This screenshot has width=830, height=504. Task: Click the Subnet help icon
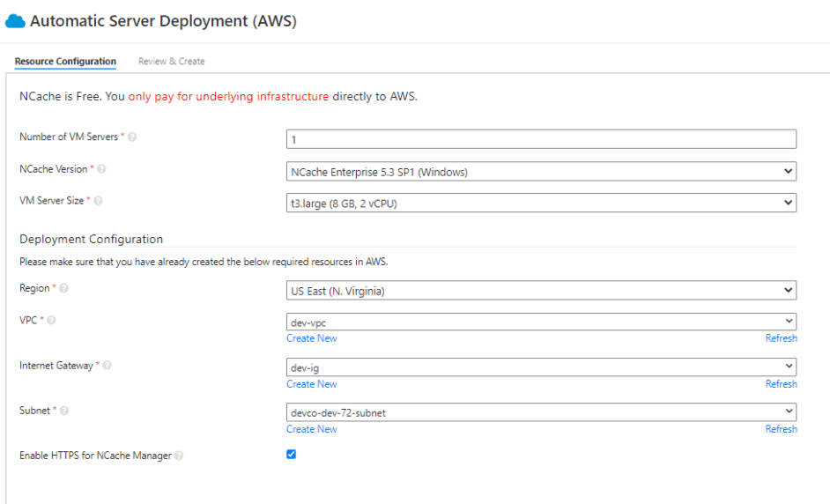pos(64,411)
